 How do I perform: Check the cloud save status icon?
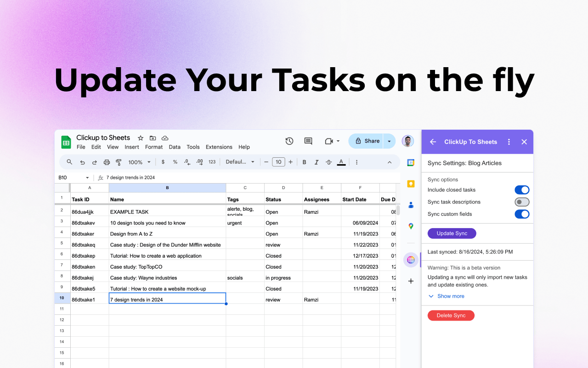pos(165,138)
